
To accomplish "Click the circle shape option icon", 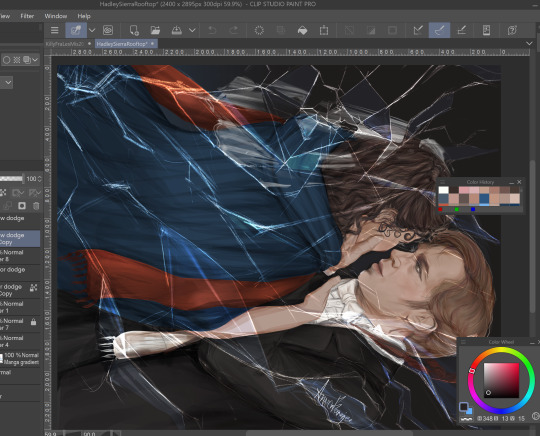I will 6,60.
